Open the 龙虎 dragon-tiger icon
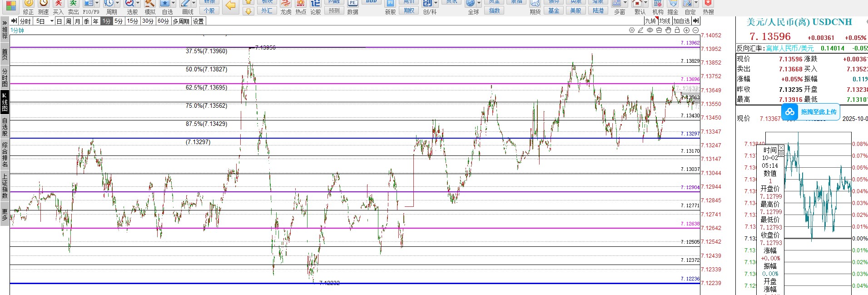This screenshot has width=868, height=295. pos(286,3)
